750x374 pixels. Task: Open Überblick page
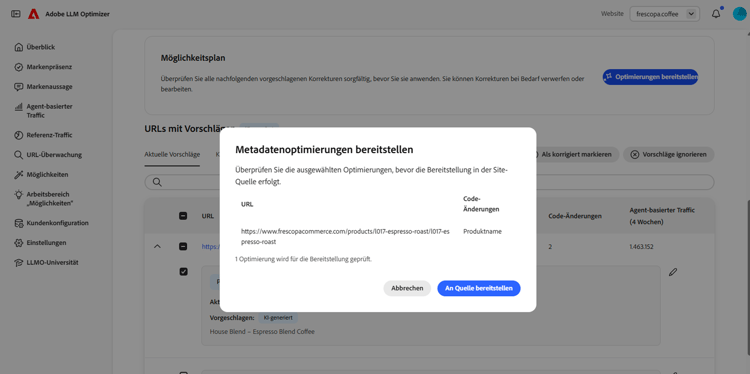[x=41, y=47]
